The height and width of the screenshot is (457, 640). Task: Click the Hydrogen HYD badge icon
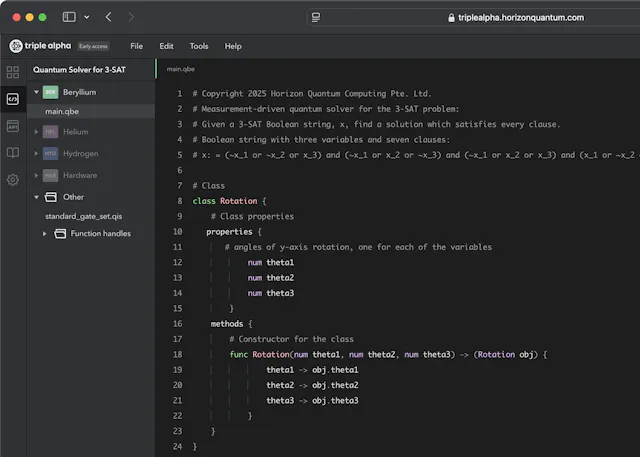[x=50, y=153]
